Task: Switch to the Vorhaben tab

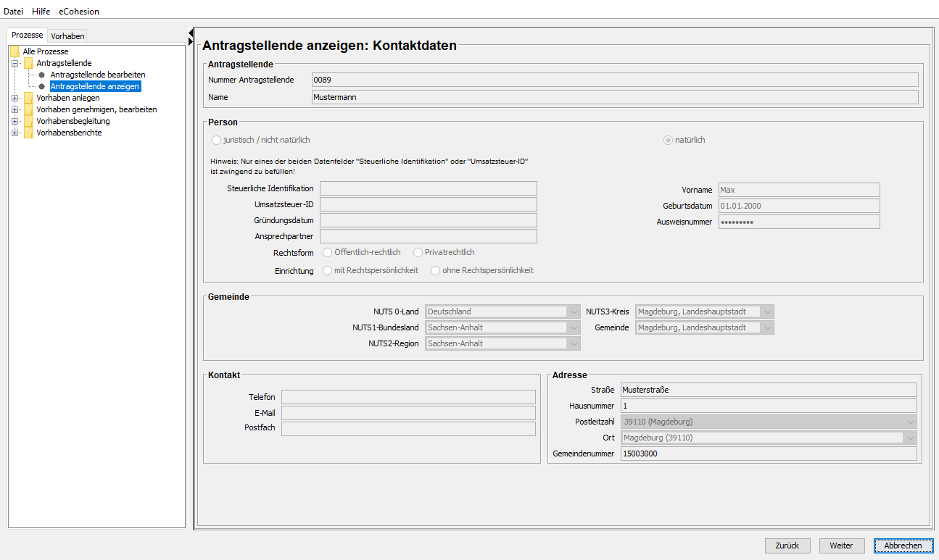Action: pos(67,35)
